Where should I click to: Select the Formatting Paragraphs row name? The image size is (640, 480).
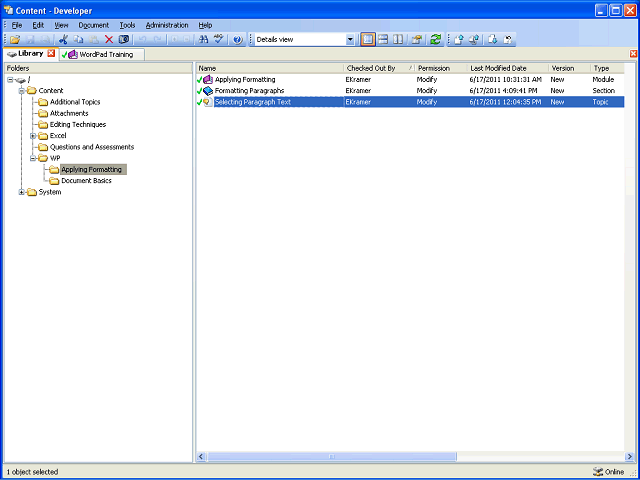click(x=249, y=91)
